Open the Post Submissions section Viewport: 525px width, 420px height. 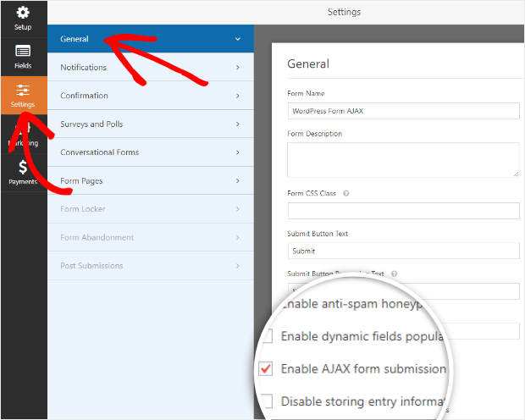(151, 266)
